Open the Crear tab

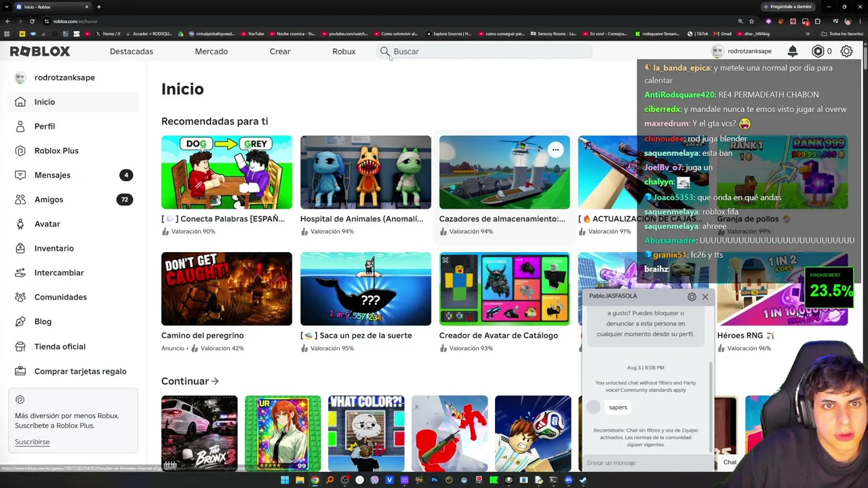[280, 52]
